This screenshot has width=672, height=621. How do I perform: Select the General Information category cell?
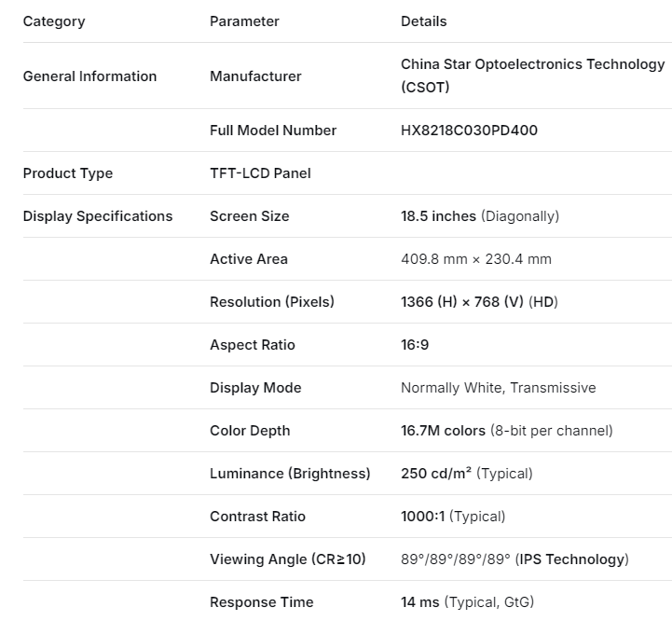coord(89,76)
